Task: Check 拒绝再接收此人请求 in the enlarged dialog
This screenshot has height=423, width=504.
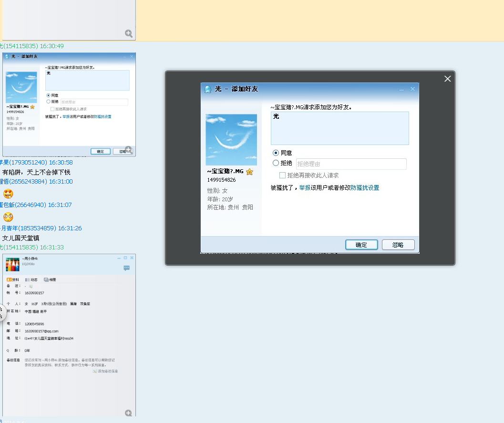Action: tap(283, 175)
